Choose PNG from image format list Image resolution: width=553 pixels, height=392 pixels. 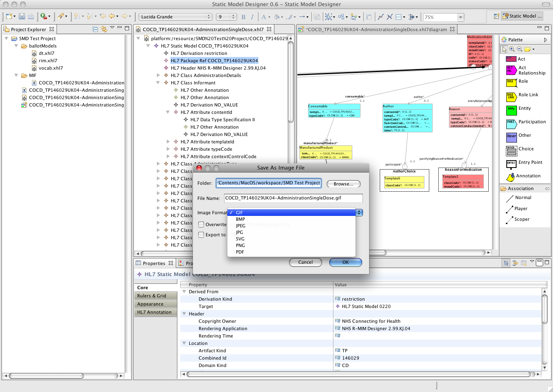pyautogui.click(x=240, y=245)
